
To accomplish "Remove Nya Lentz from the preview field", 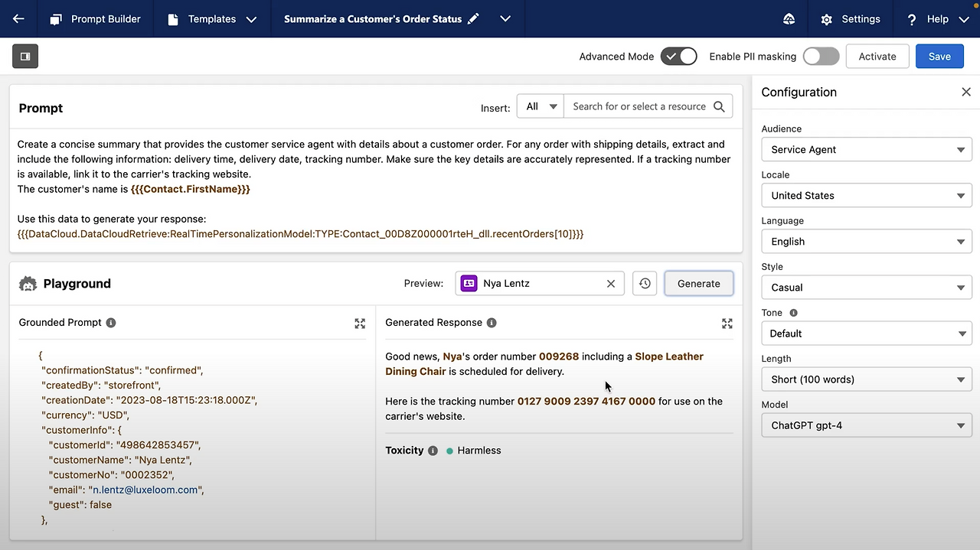I will (x=611, y=283).
